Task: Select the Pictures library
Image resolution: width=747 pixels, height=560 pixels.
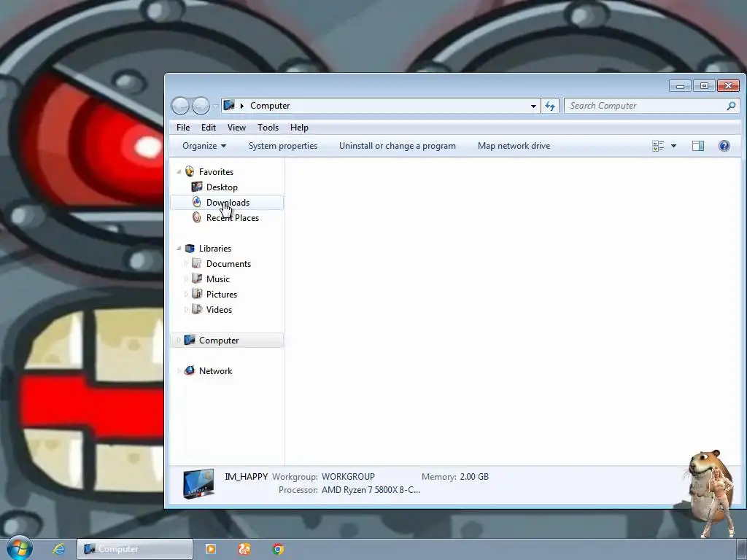Action: point(222,295)
